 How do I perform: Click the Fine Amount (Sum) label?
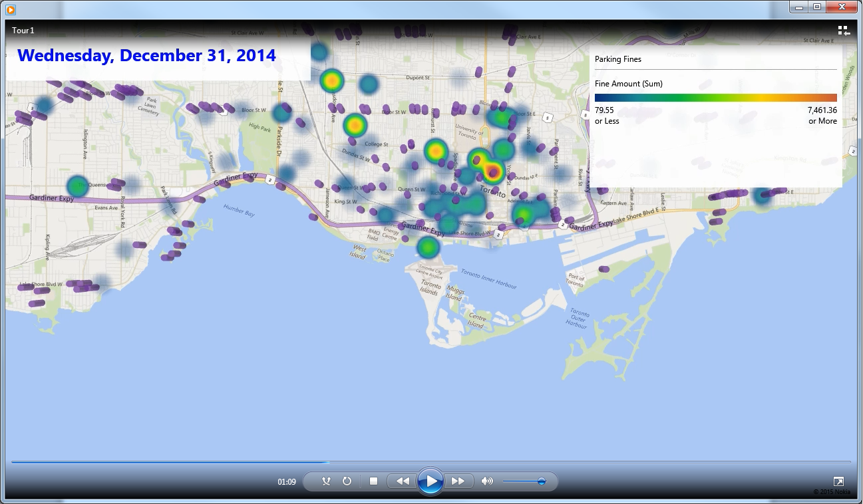629,84
